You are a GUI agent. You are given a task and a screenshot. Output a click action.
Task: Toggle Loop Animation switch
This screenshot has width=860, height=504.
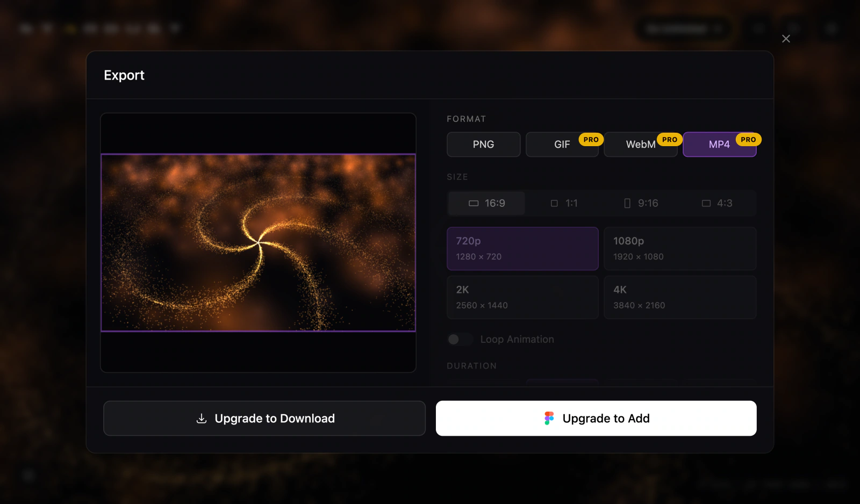(460, 340)
